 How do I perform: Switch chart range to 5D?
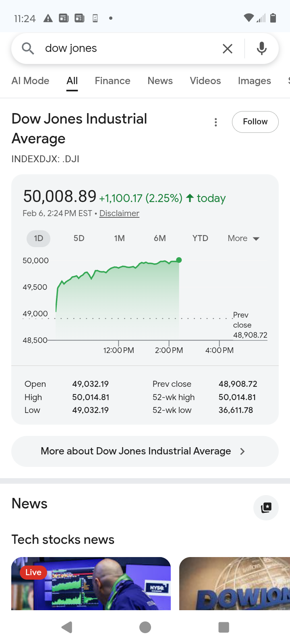click(79, 238)
